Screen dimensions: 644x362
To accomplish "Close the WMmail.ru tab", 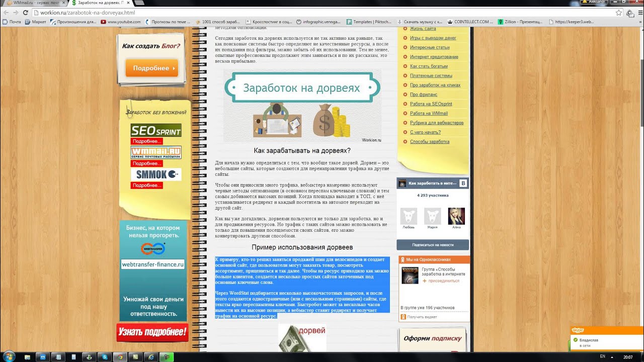I will [x=63, y=3].
